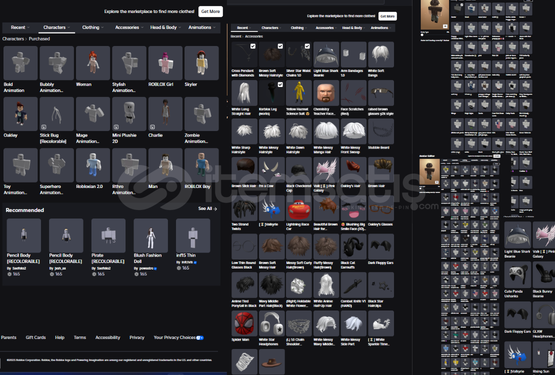The height and width of the screenshot is (375, 555).
Task: Uncheck the Silver Star Waist Chains item
Action: (307, 46)
